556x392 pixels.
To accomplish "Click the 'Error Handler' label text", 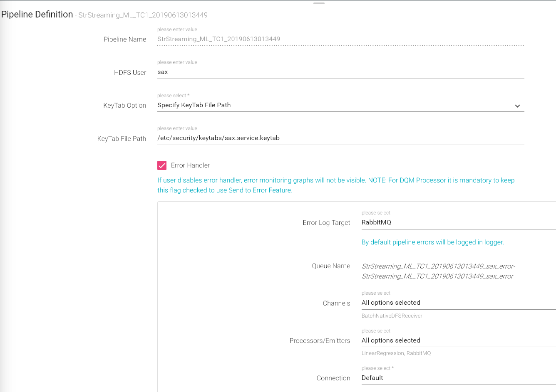I will pos(190,165).
